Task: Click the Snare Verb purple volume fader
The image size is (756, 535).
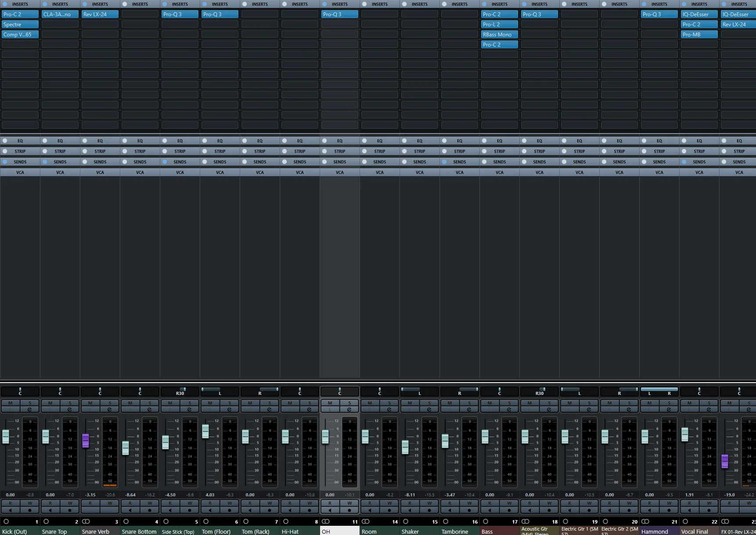Action: pyautogui.click(x=86, y=441)
